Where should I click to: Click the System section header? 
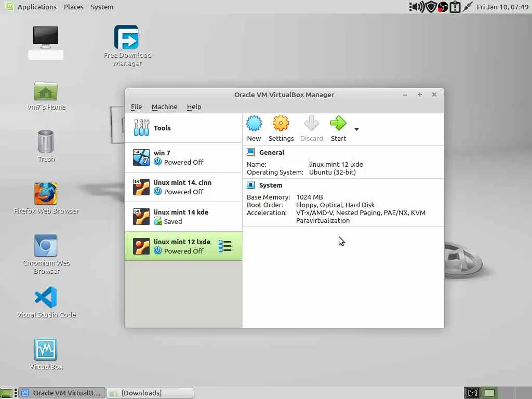pos(270,185)
